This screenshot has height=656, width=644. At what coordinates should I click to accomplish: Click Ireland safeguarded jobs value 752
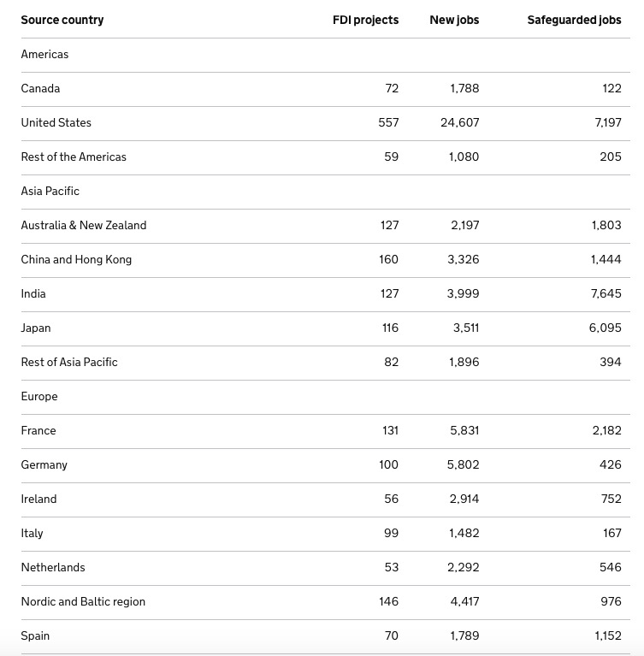click(x=611, y=499)
